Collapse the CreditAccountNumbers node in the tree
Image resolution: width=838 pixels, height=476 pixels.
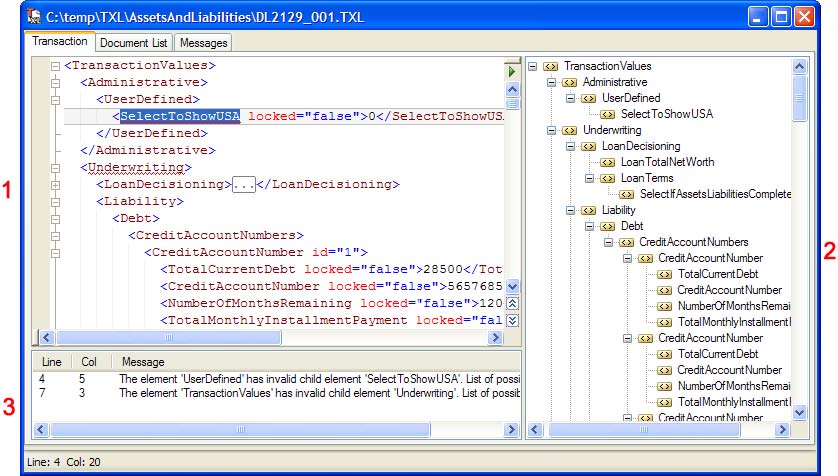[608, 243]
